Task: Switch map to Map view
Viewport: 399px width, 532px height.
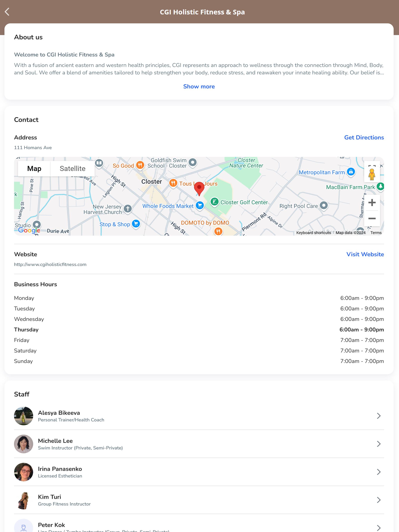Action: click(34, 169)
